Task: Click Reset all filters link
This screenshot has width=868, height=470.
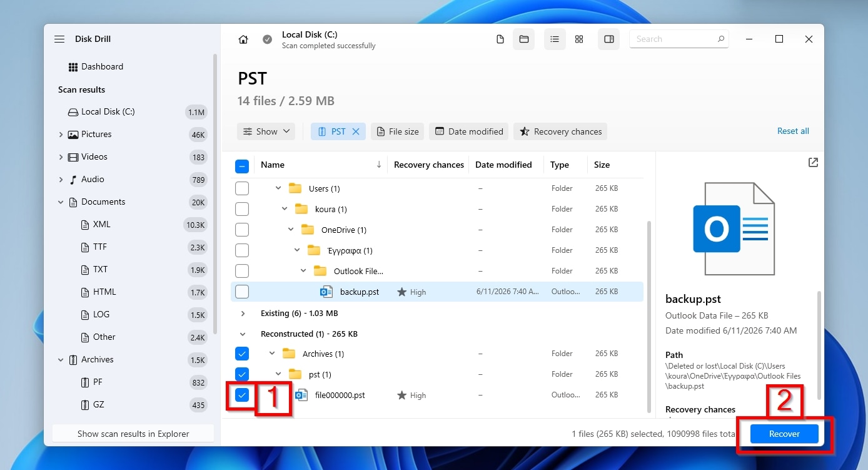Action: point(793,131)
